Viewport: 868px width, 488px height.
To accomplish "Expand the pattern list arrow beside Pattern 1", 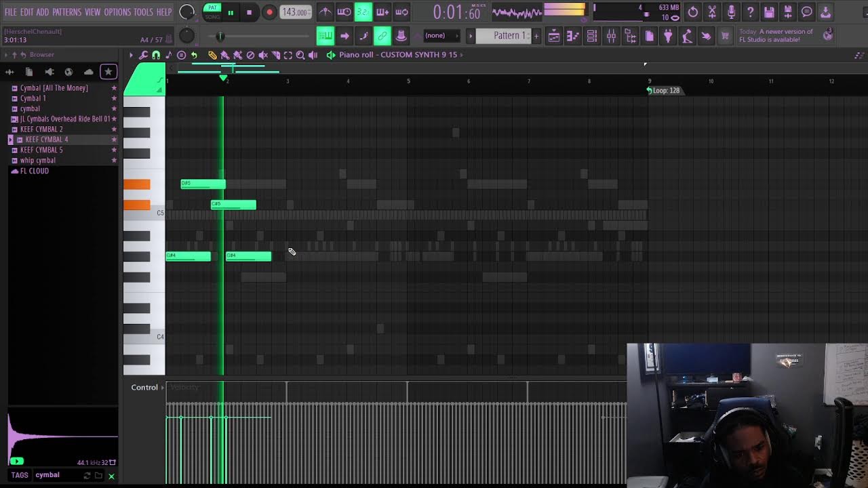I will [471, 36].
